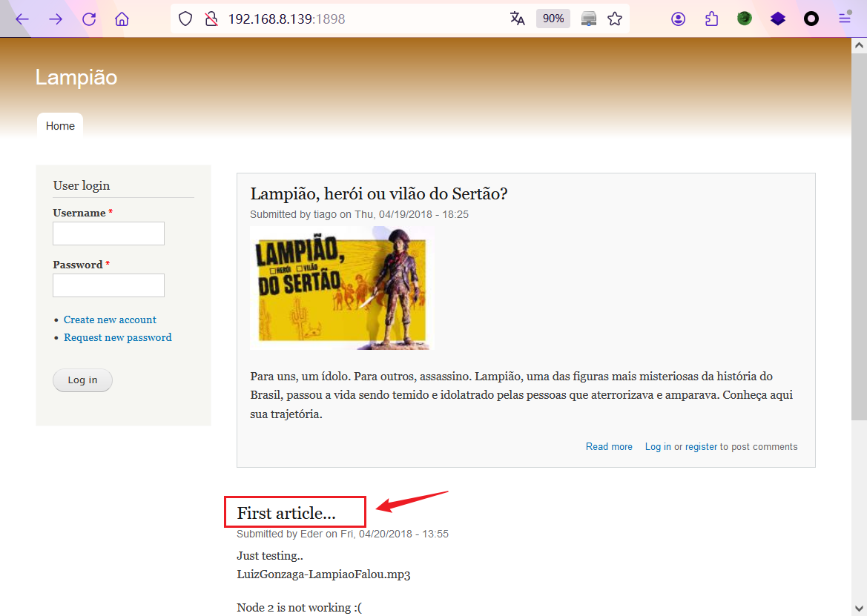Click the insecure connection padlock icon
Viewport: 867px width, 616px height.
coord(211,19)
